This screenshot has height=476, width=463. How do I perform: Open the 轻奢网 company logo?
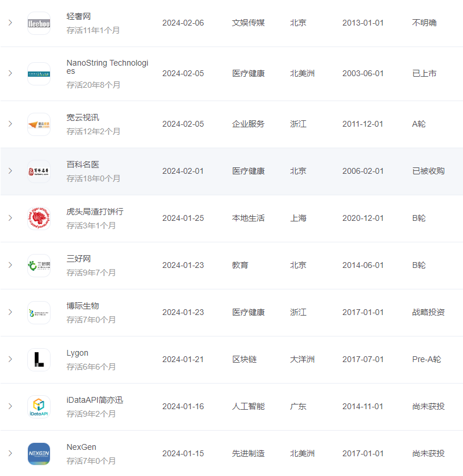[39, 23]
